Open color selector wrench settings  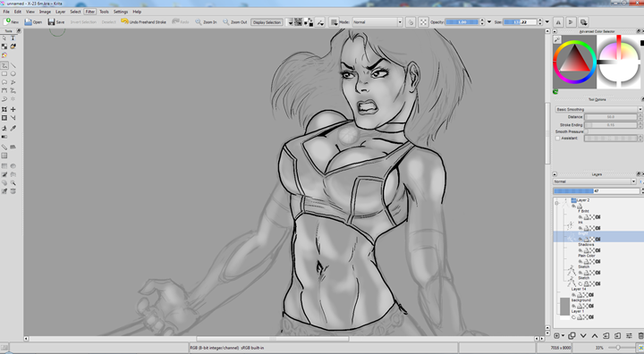tap(557, 39)
